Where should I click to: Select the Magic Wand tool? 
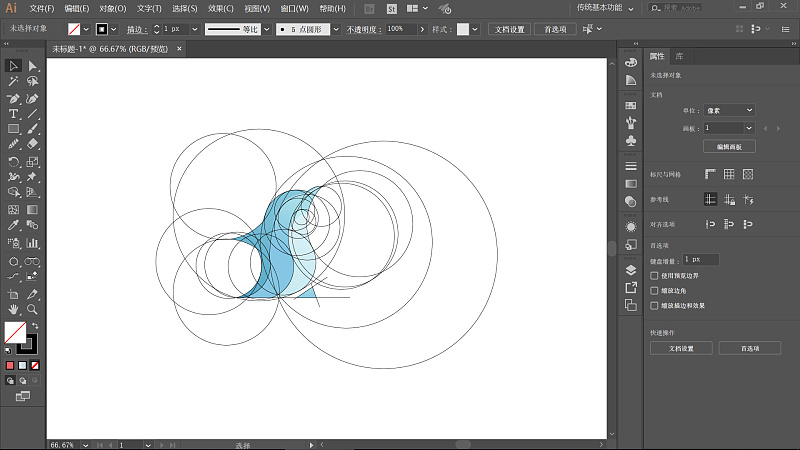click(14, 81)
